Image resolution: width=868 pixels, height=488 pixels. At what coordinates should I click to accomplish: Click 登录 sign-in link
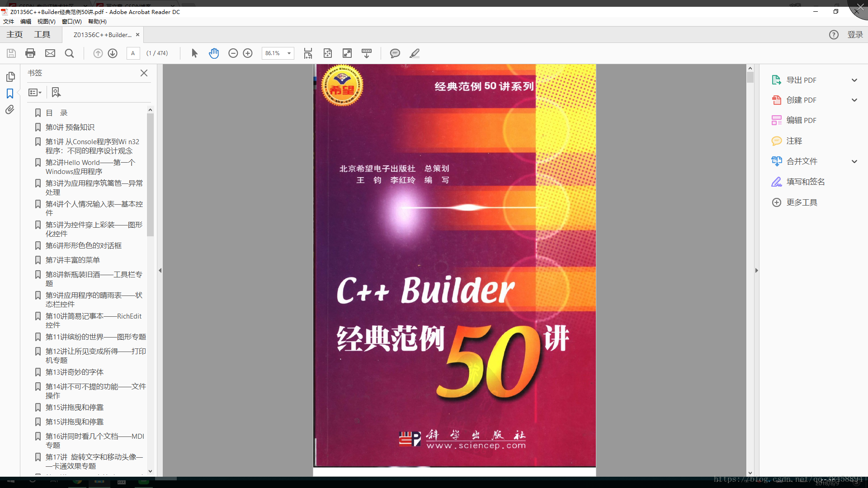coord(855,35)
